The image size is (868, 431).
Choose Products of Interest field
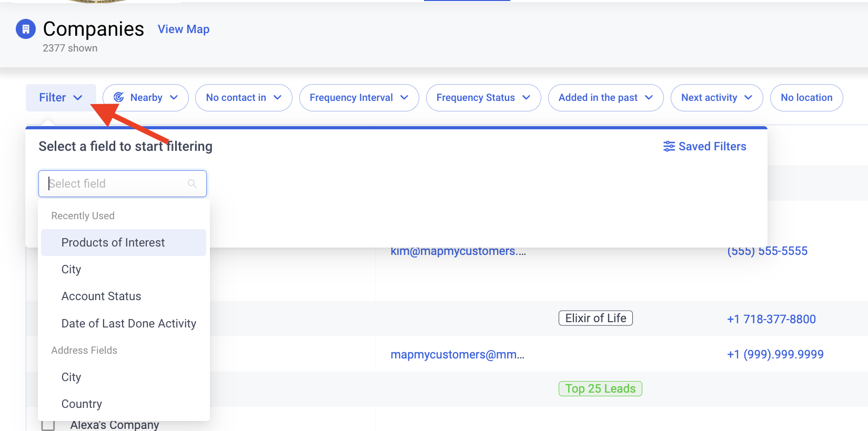[124, 242]
